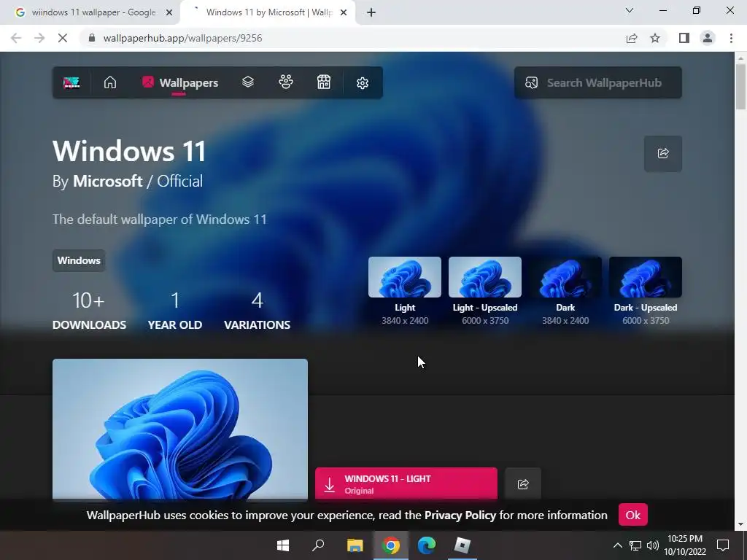The image size is (747, 560).
Task: Open taskbar Search
Action: tap(318, 545)
